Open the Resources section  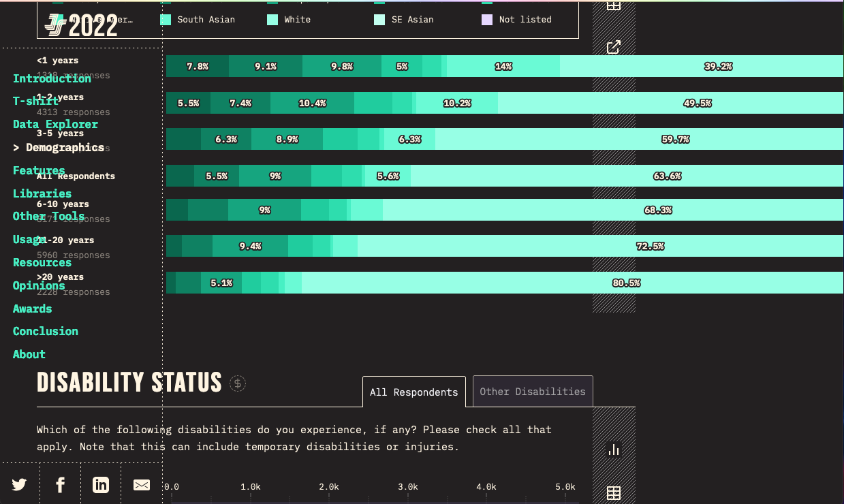(x=42, y=262)
